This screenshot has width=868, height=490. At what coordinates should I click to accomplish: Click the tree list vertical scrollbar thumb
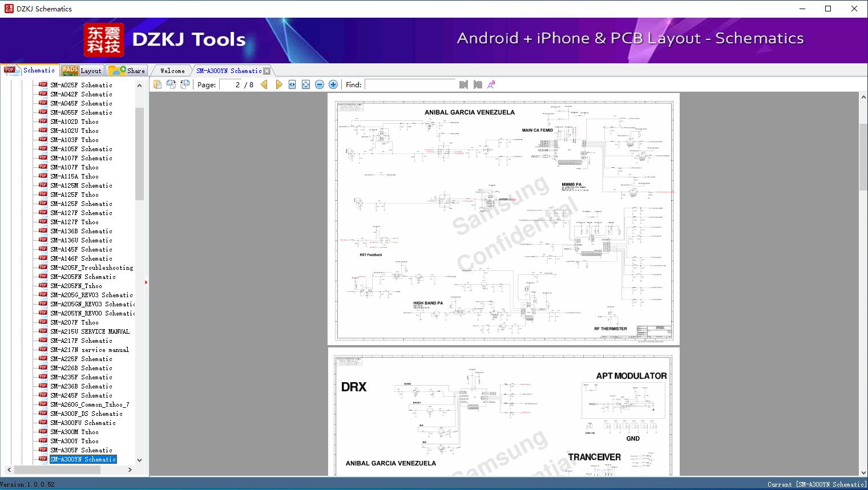139,154
